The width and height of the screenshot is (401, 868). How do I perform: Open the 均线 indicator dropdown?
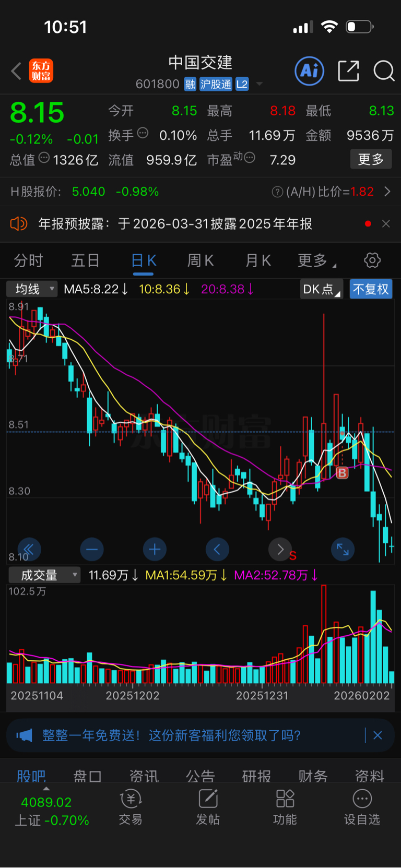click(32, 289)
